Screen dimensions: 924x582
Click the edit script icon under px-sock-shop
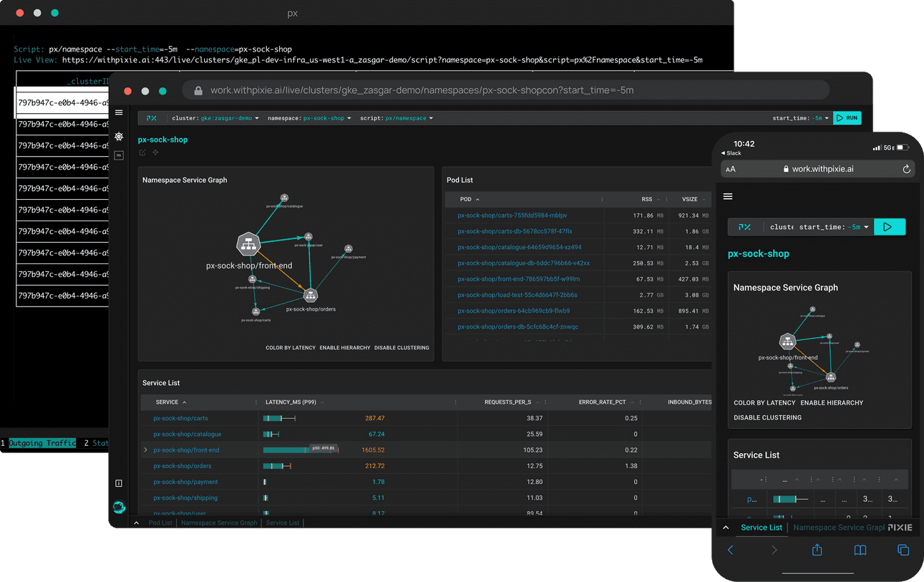point(142,152)
